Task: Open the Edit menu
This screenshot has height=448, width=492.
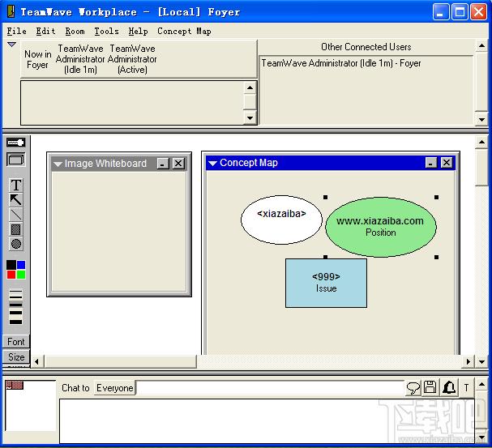Action: [46, 31]
